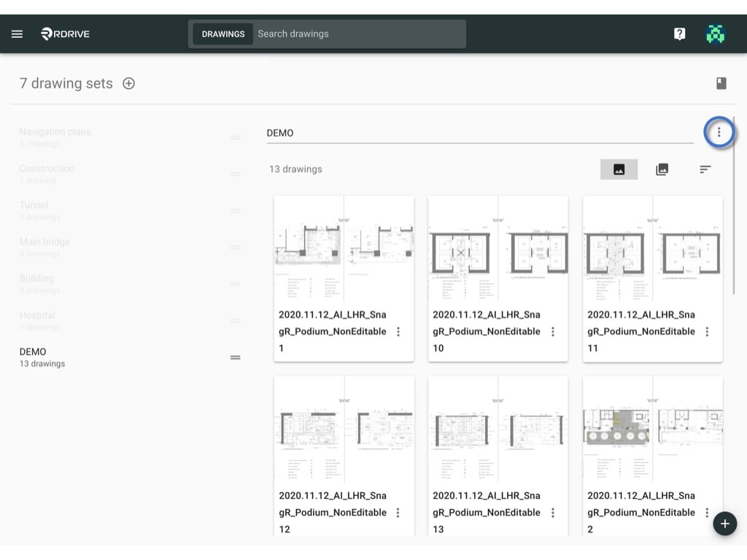747x560 pixels.
Task: Select the Construction drawing set
Action: [128, 174]
